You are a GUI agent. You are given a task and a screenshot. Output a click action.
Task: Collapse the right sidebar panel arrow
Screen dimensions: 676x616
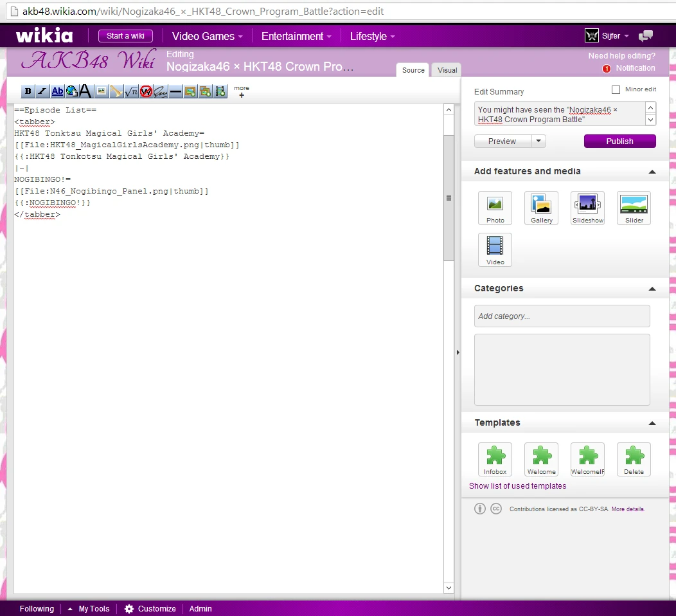458,352
